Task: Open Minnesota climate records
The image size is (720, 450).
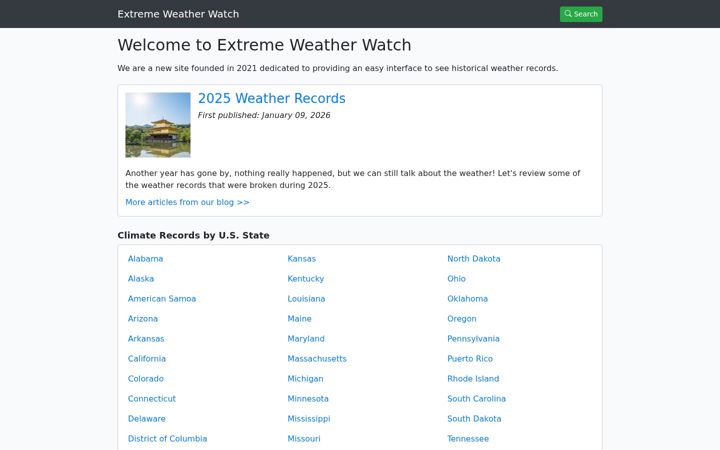Action: point(308,399)
